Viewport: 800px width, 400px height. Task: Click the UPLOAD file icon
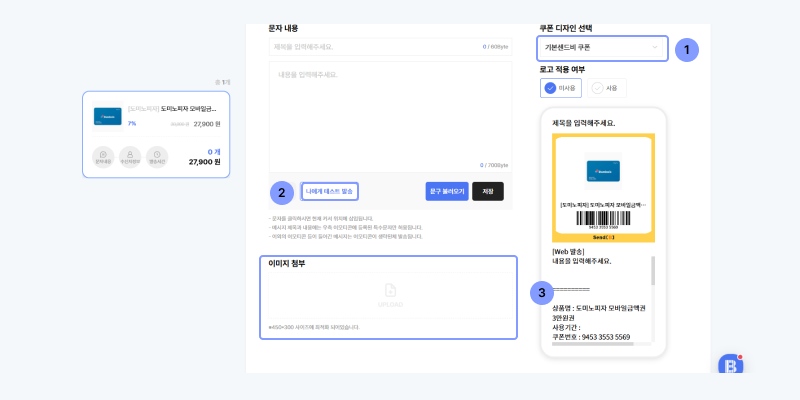[x=390, y=290]
